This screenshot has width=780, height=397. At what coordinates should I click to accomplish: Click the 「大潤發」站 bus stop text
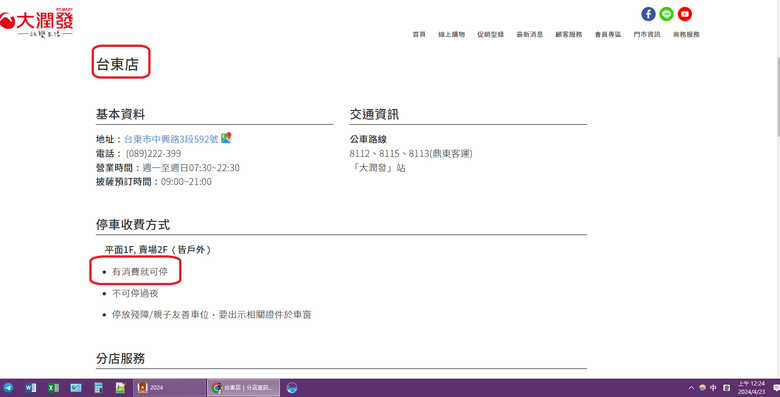point(378,168)
